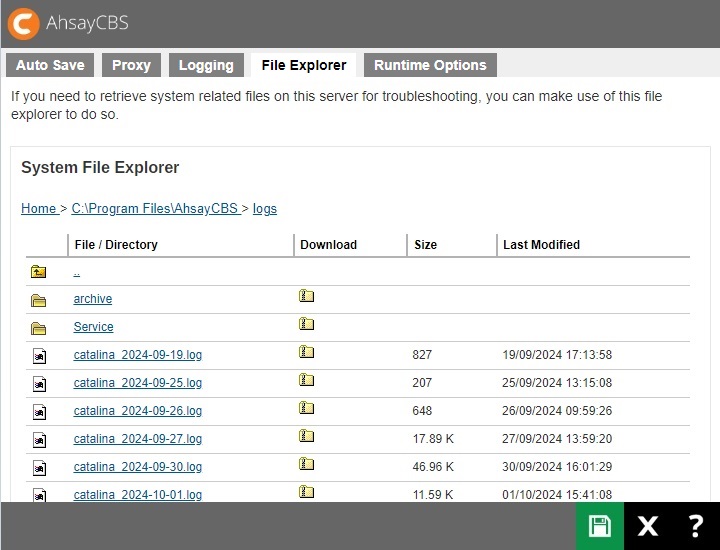The width and height of the screenshot is (720, 550).
Task: Switch to the Auto Save tab
Action: (x=50, y=65)
